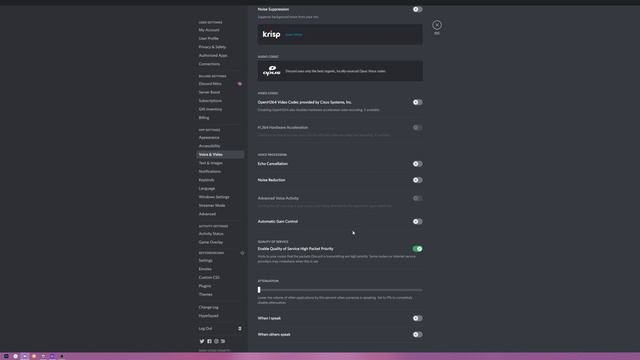The image size is (640, 360).
Task: Open Discord's Instagram social icon
Action: pyautogui.click(x=216, y=341)
